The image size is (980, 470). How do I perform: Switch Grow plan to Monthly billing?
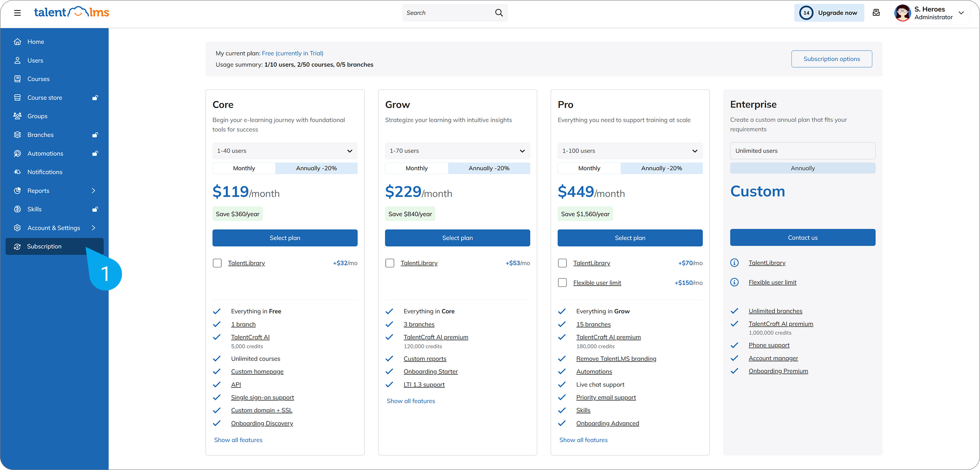pyautogui.click(x=417, y=168)
